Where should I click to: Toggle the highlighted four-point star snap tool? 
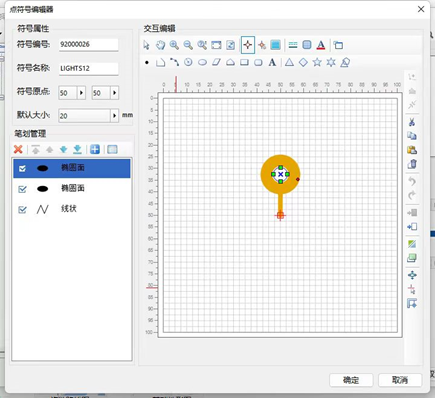point(248,45)
